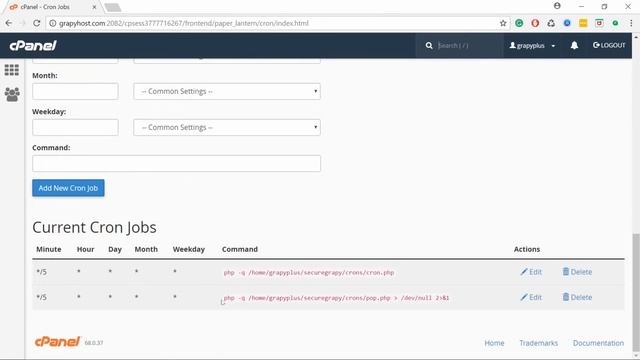Screen dimensions: 640x360
Task: Open the User Manager people icon
Action: [12, 94]
